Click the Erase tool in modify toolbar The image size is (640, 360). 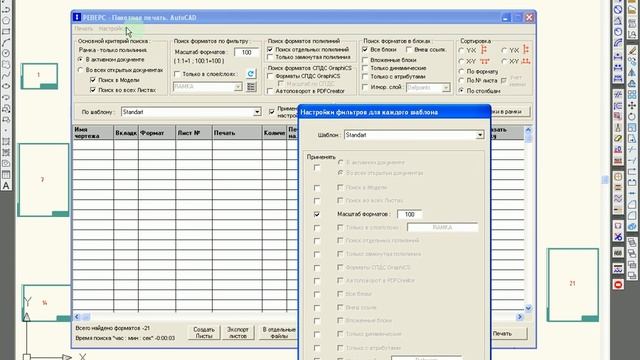(632, 51)
